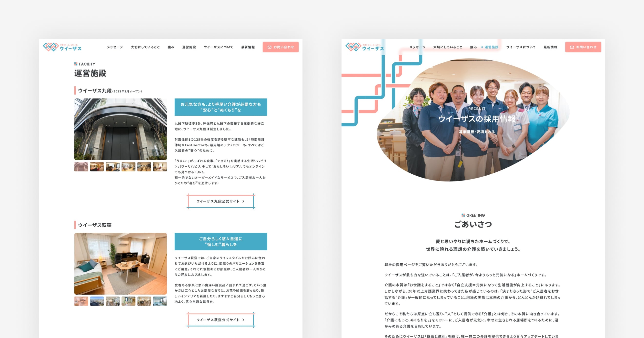Open highlighted 運営施設 nav item on right page

[x=491, y=47]
